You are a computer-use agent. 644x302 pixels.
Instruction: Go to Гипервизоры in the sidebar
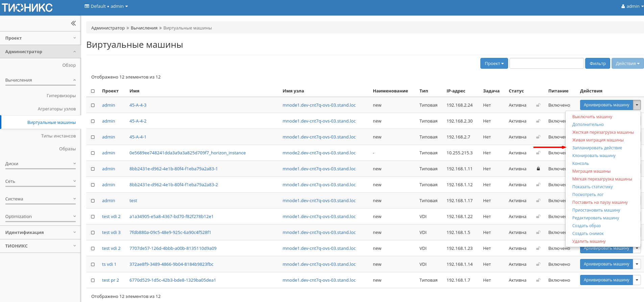[61, 96]
